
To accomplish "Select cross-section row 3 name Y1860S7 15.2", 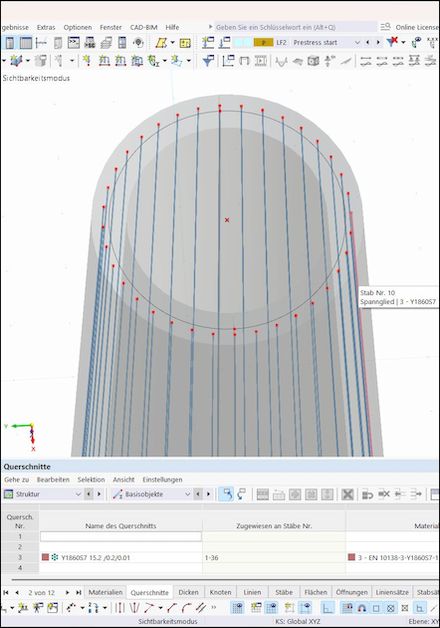I will coord(95,557).
